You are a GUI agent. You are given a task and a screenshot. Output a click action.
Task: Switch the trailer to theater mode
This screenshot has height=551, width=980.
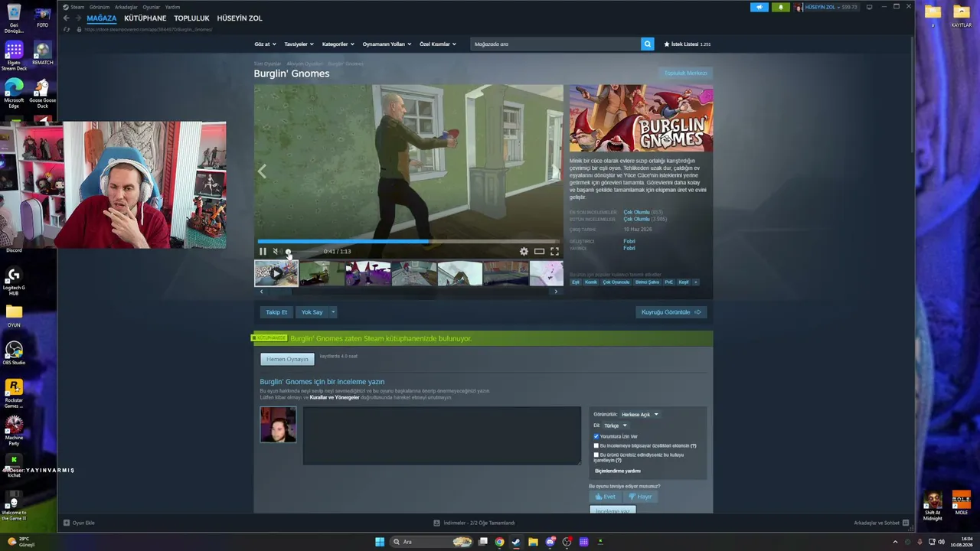(539, 251)
